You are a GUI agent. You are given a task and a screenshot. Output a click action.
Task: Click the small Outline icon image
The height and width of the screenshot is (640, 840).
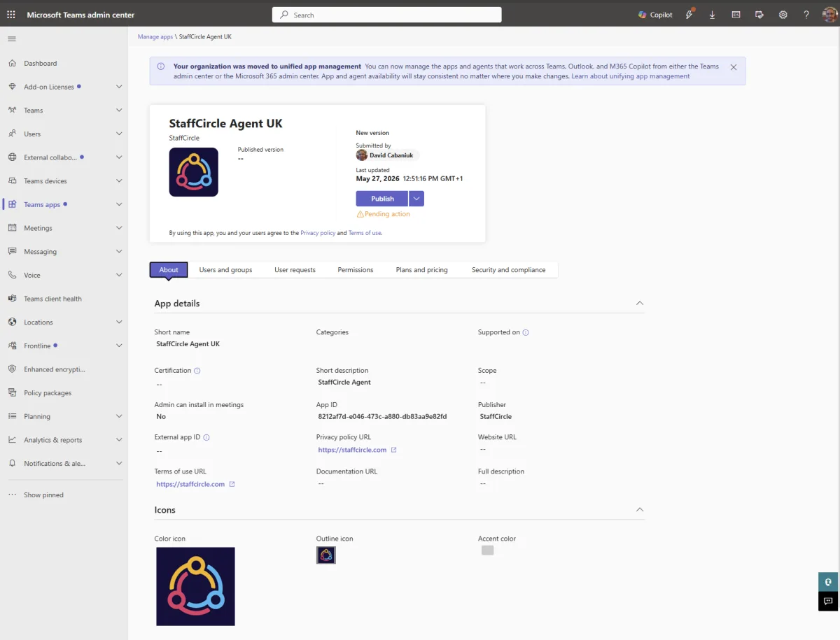(x=326, y=555)
